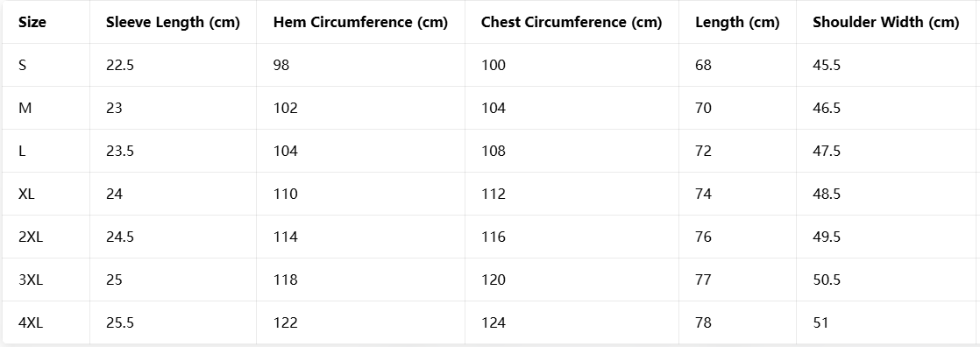Select the Chest Circumference (cm) header
The height and width of the screenshot is (347, 980).
(x=572, y=23)
